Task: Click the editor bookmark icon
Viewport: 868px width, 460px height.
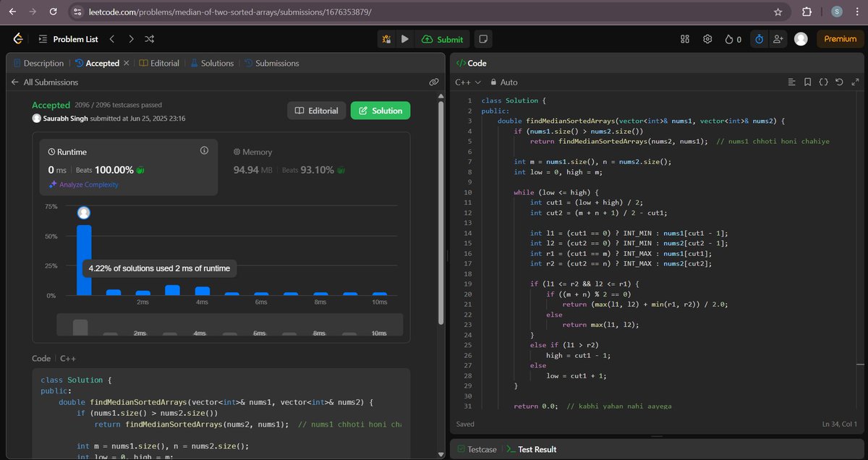Action: coord(807,82)
